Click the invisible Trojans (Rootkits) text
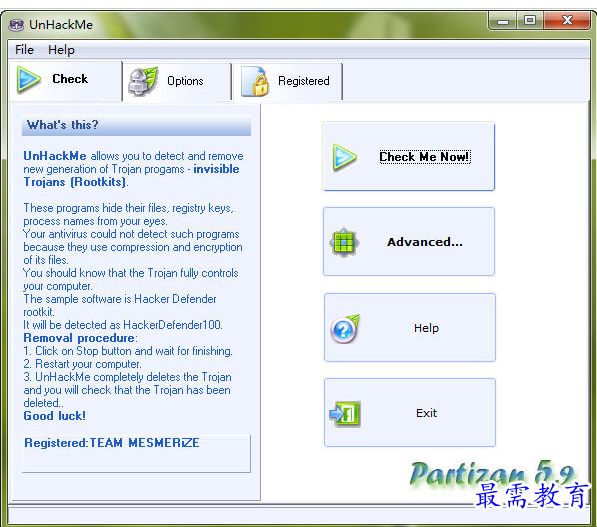Viewport: 597px width, 527px height. click(131, 176)
